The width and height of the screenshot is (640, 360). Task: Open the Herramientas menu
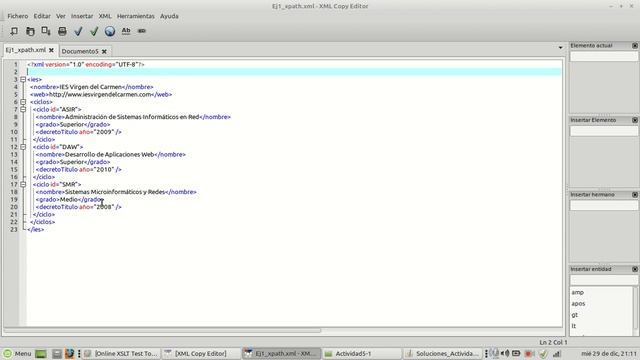coord(136,16)
